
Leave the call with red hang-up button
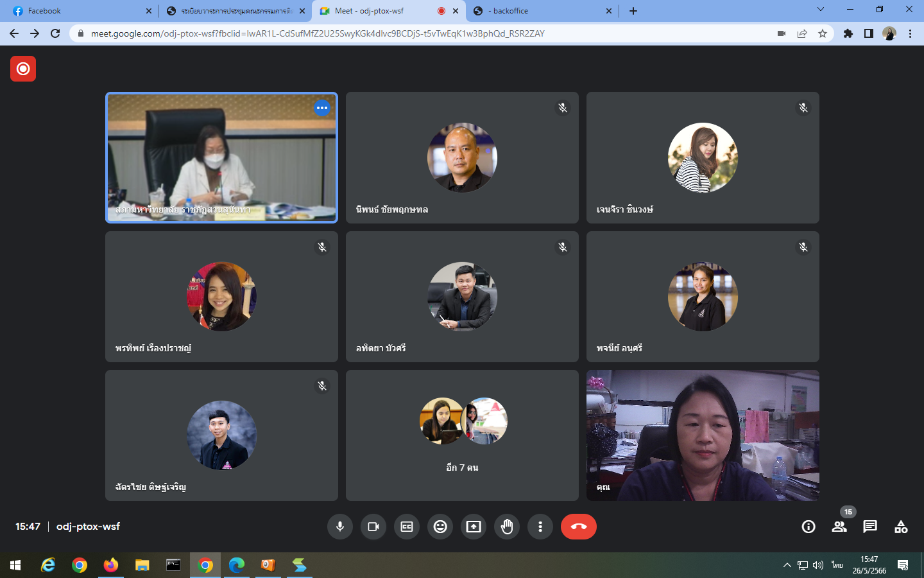pos(578,527)
